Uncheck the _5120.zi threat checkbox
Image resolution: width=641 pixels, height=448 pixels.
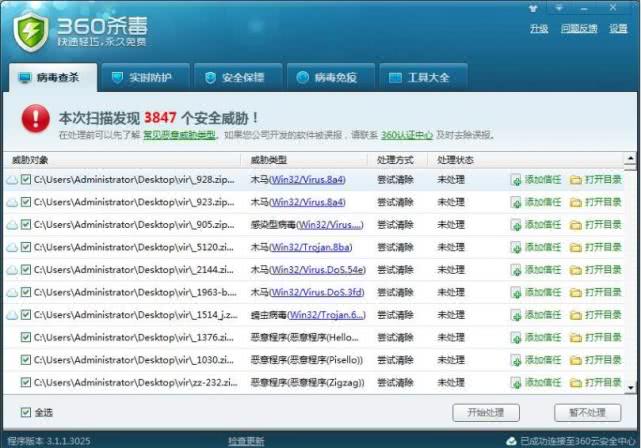(26, 247)
